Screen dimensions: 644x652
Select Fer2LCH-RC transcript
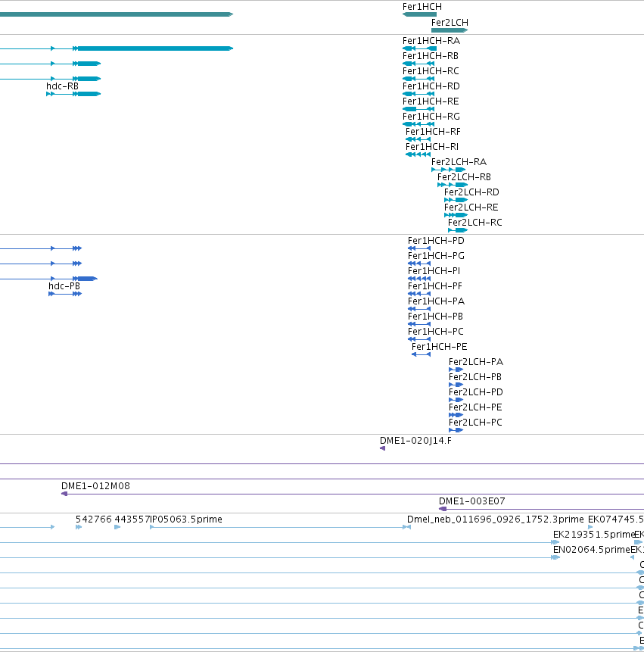click(458, 230)
